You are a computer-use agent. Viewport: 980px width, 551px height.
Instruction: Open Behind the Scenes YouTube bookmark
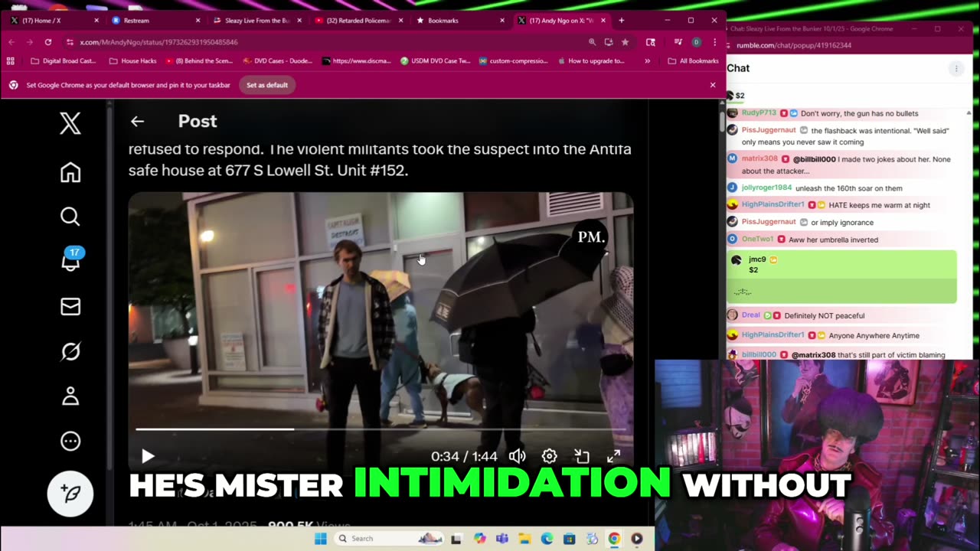[199, 61]
